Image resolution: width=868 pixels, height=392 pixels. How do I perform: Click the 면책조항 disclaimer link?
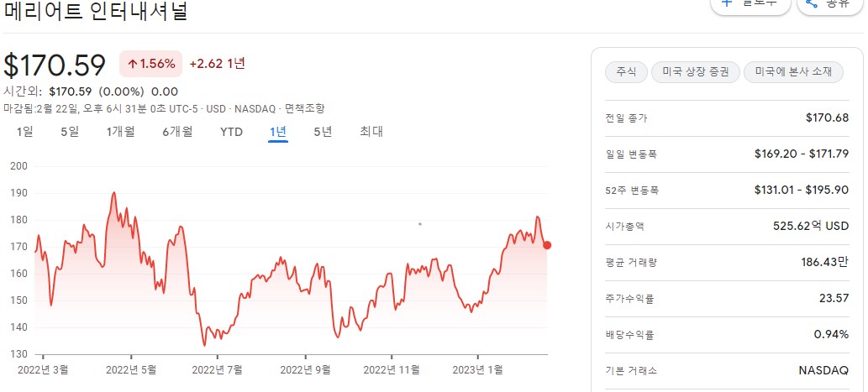coord(304,108)
